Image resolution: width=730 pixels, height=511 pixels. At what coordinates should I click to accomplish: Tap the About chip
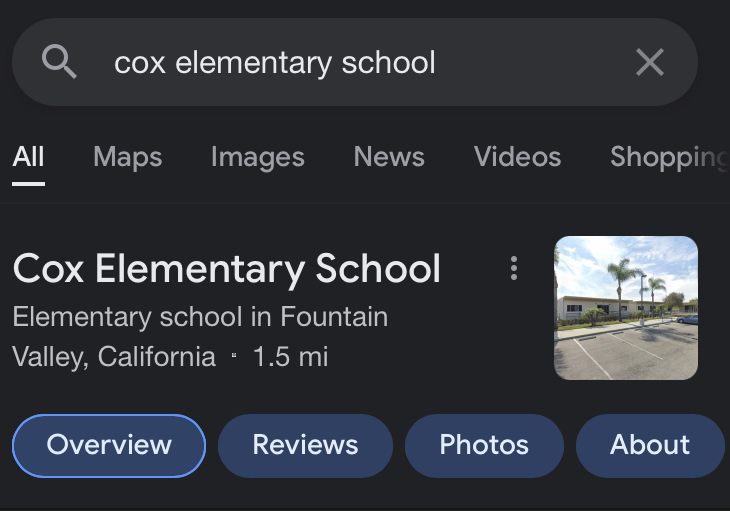650,445
